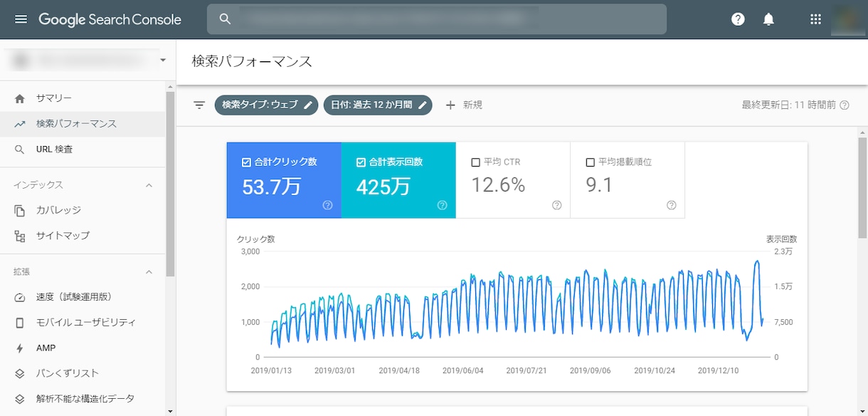This screenshot has height=416, width=868.
Task: Open パンくずリスト report
Action: point(83,373)
